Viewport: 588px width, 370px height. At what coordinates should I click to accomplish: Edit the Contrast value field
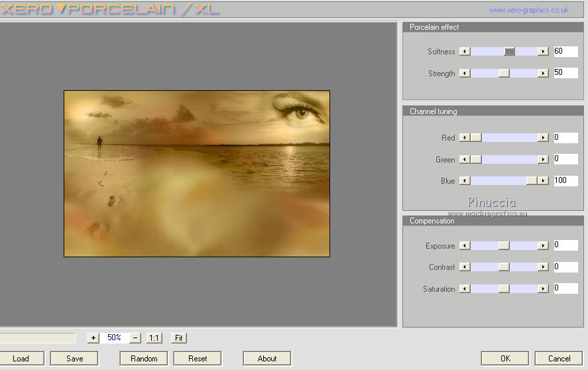[565, 267]
